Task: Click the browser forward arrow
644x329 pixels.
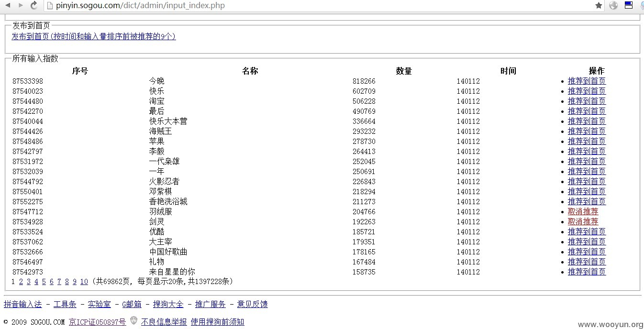Action: pyautogui.click(x=21, y=5)
